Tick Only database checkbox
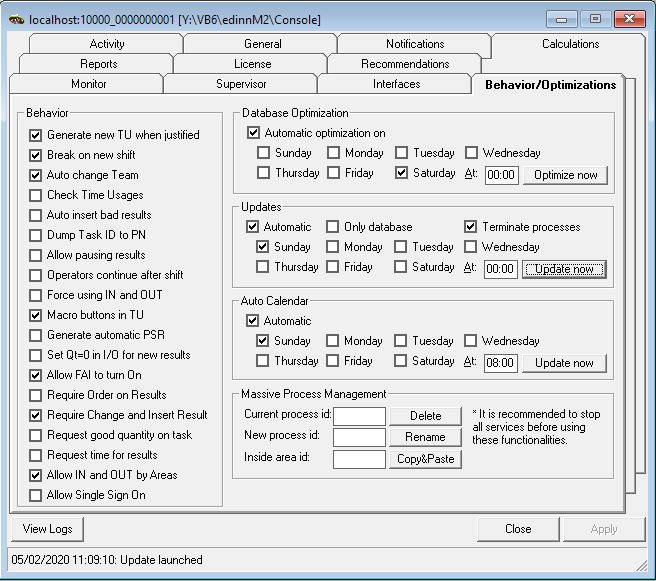Screen dimensions: 656x581 tap(333, 227)
